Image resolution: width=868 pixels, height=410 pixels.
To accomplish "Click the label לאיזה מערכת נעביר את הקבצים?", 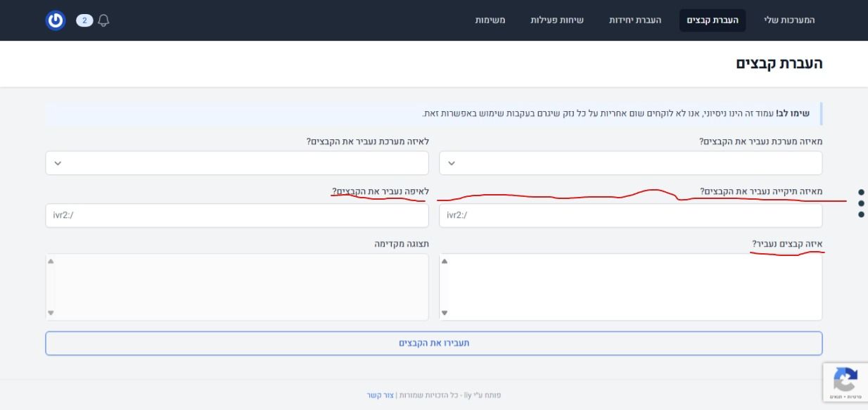I will tap(368, 141).
